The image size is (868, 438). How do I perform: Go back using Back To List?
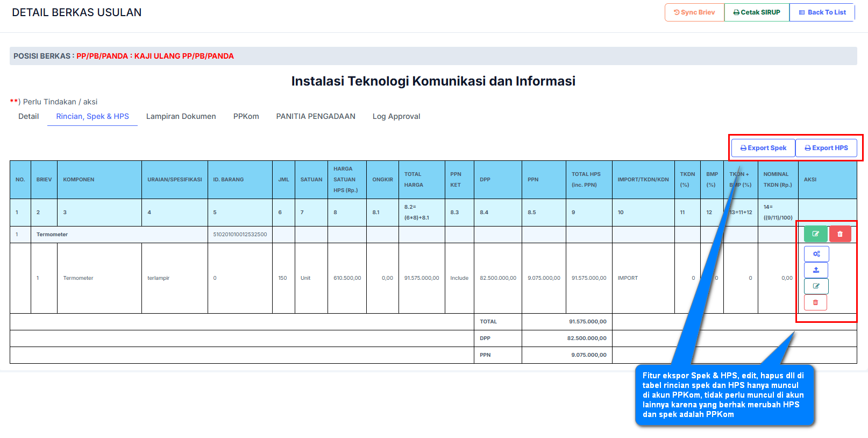[x=822, y=12]
